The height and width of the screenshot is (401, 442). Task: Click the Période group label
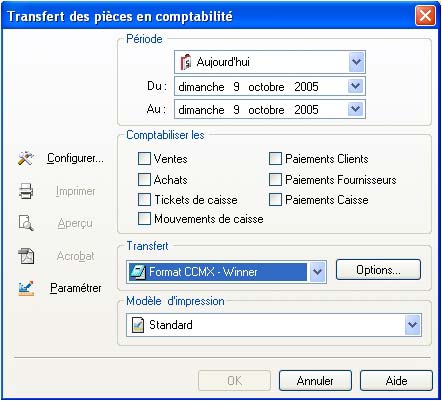click(144, 39)
